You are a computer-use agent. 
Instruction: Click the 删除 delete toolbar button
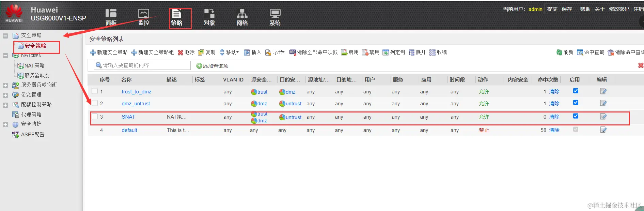(186, 52)
